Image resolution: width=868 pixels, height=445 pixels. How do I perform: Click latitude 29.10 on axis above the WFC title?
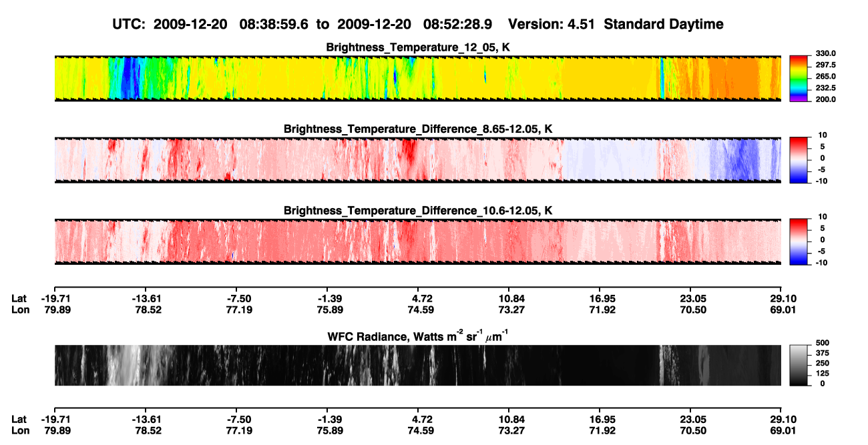click(x=781, y=298)
